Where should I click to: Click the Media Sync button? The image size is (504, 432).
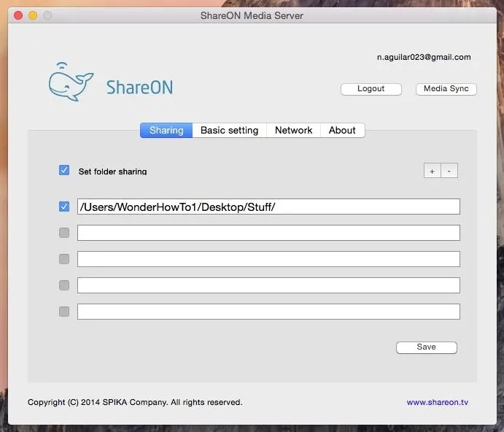pos(446,89)
